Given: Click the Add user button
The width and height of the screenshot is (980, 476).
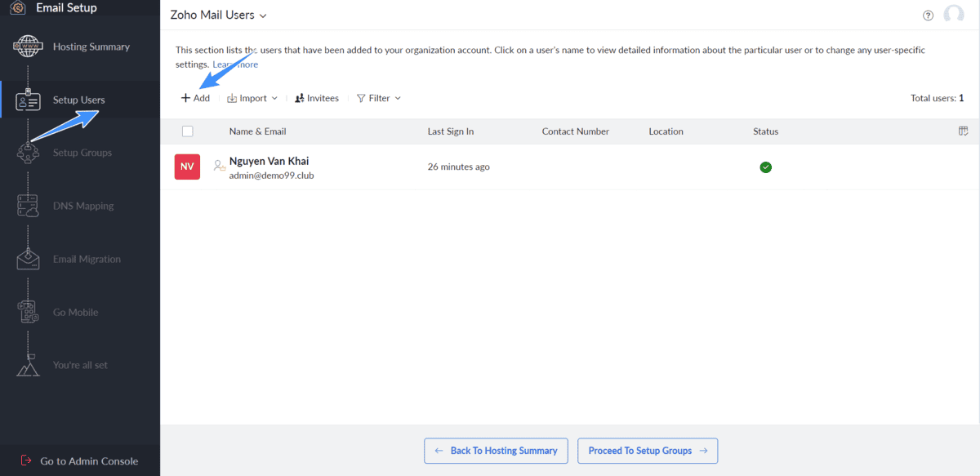Looking at the screenshot, I should (195, 98).
